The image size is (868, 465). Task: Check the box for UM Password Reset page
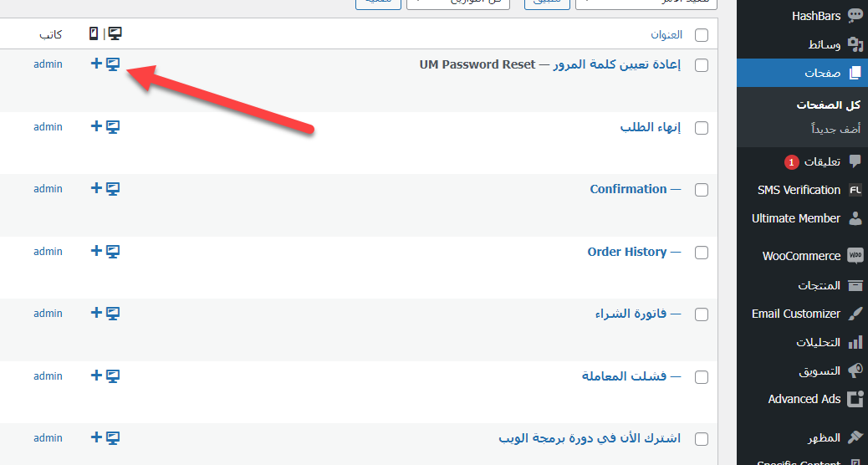(x=701, y=65)
